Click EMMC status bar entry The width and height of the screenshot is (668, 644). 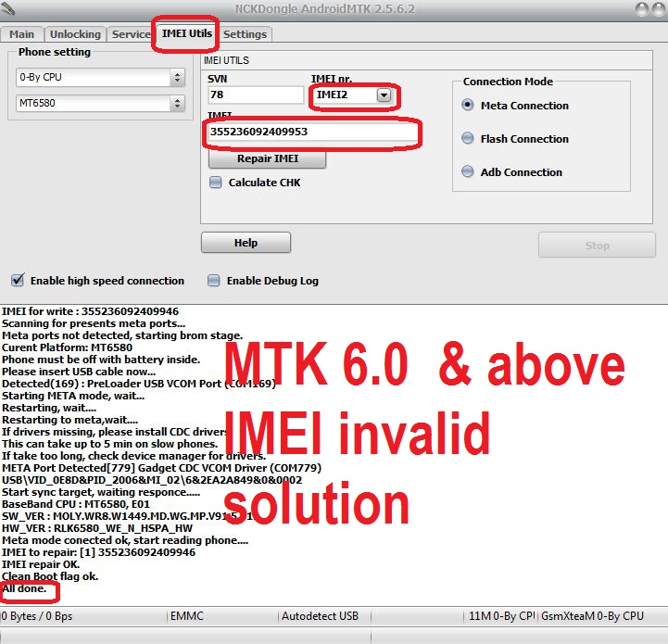click(187, 616)
